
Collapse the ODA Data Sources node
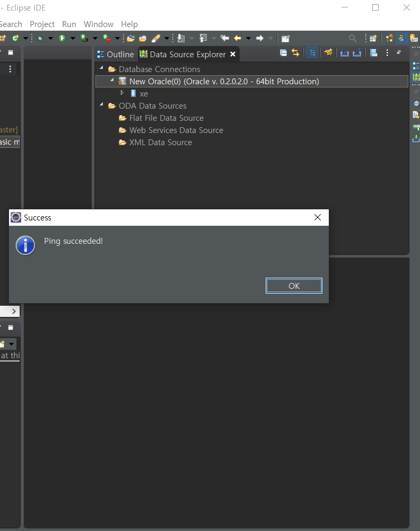click(x=101, y=104)
